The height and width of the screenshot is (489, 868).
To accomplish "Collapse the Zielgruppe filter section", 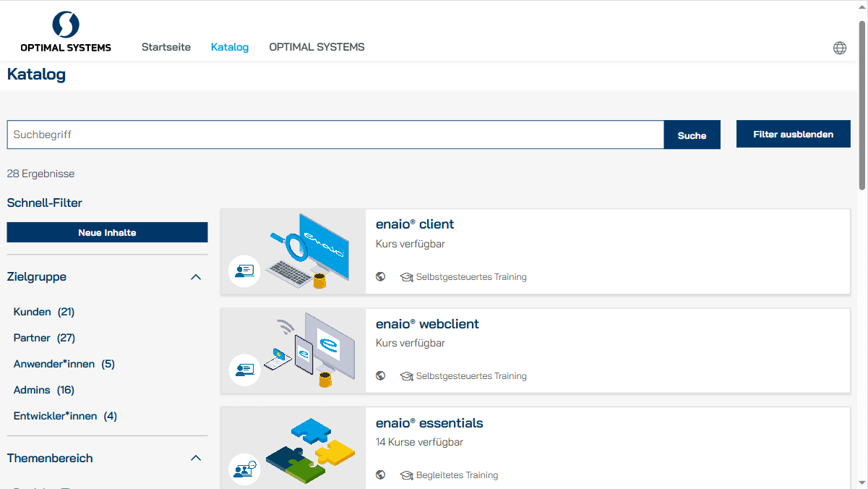I will 196,277.
